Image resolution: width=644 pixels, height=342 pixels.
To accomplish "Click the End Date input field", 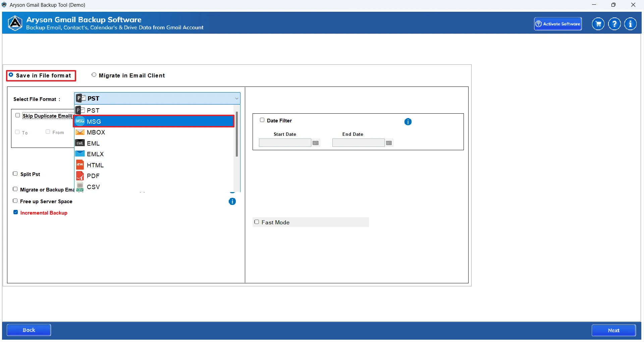I will point(359,143).
